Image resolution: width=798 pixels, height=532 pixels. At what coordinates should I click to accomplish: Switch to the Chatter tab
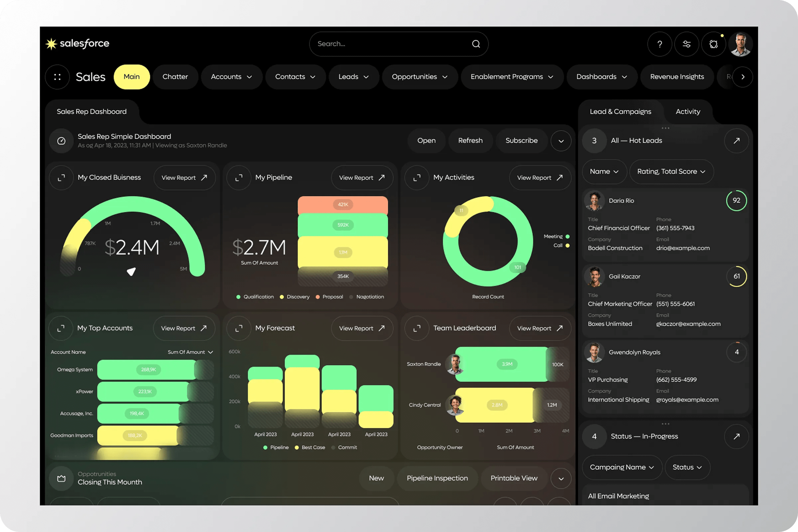click(175, 77)
